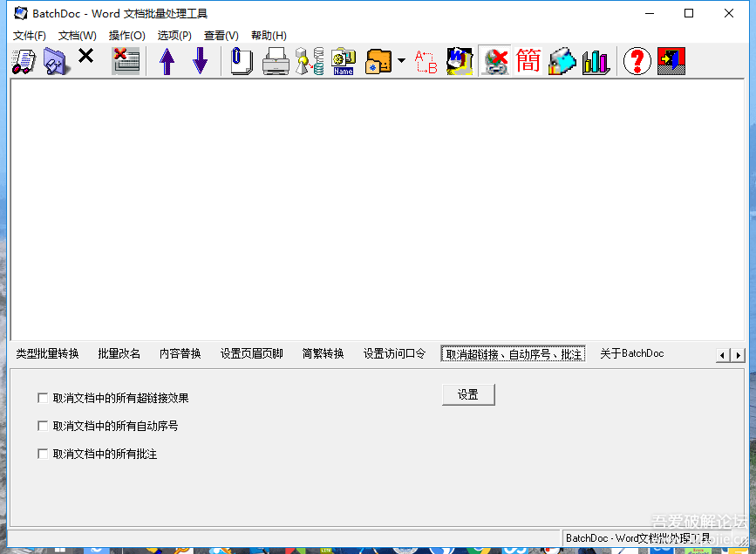Open the 文件(F) menu
Viewport: 756px width, 554px height.
(x=30, y=35)
